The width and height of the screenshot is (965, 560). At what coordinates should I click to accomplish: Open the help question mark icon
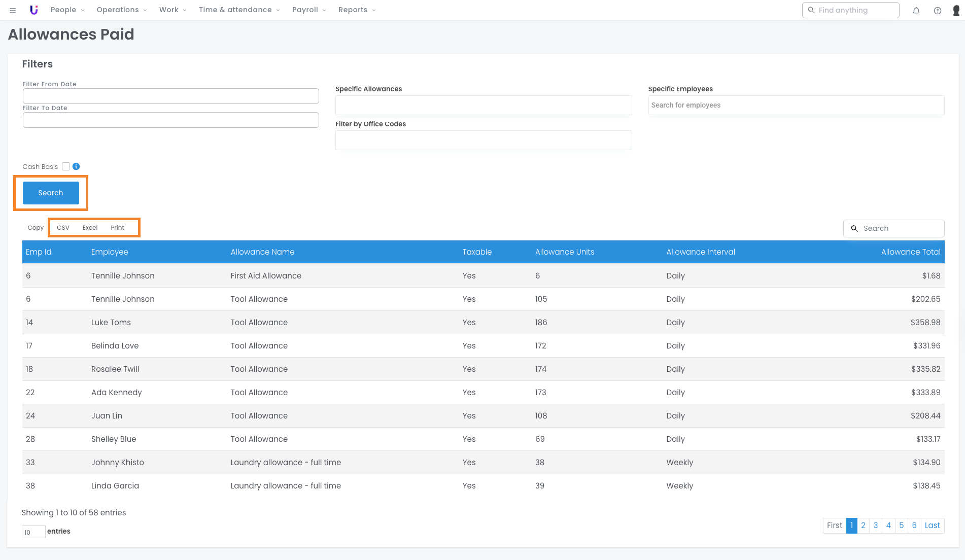coord(937,11)
